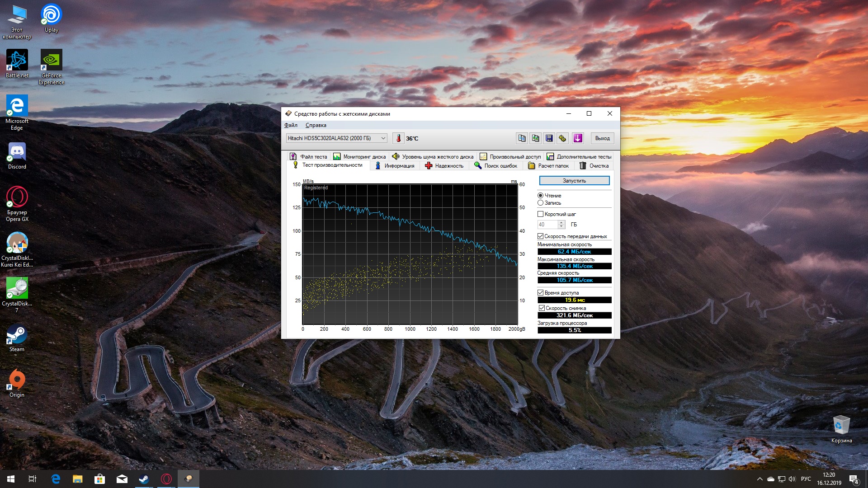Enable the Короткий шаг checkbox
868x488 pixels.
(540, 214)
